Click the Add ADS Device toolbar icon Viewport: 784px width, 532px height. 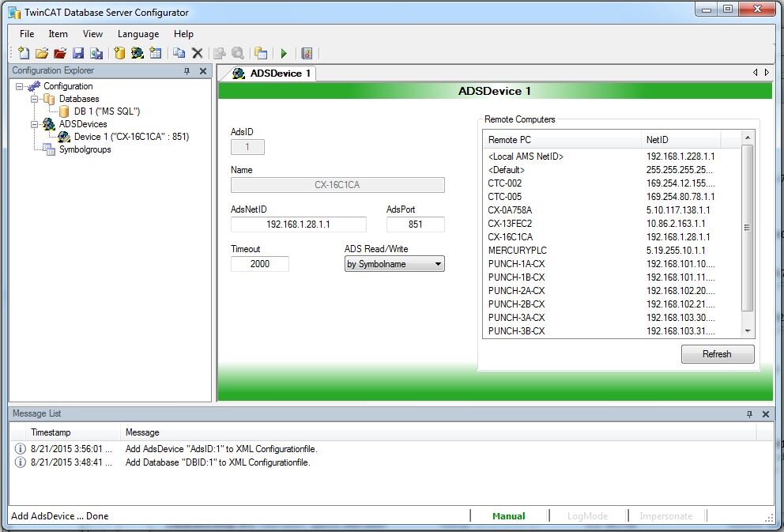[x=137, y=54]
